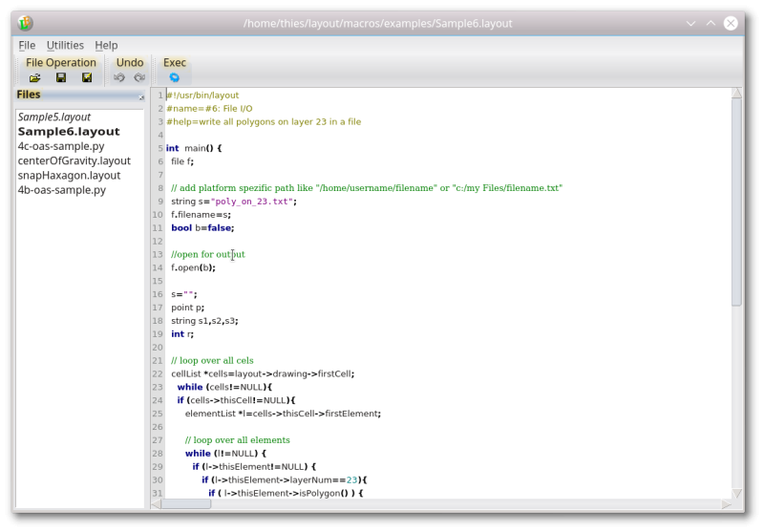Click the 'elementList *l=cells->thisCell->firstElement;' line

point(283,414)
